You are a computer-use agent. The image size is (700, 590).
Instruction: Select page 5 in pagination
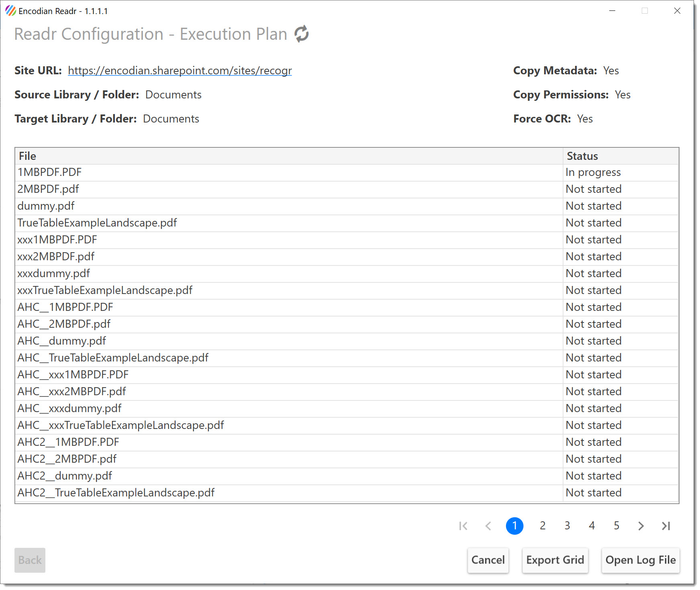(x=616, y=526)
